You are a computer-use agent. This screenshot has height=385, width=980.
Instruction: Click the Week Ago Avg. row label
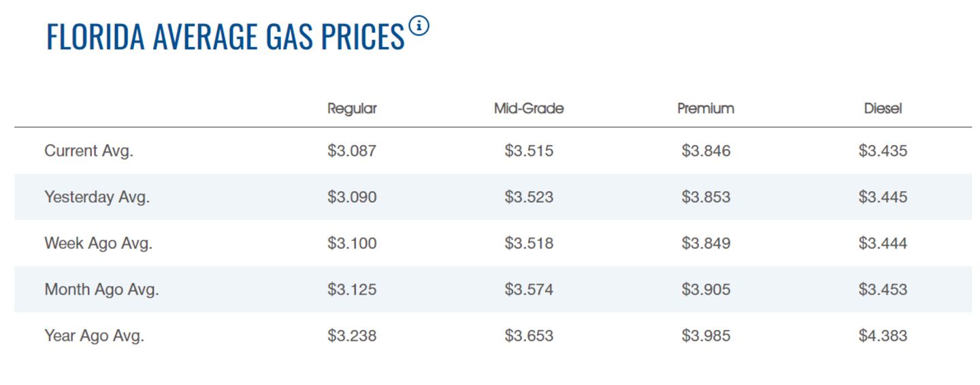point(98,244)
